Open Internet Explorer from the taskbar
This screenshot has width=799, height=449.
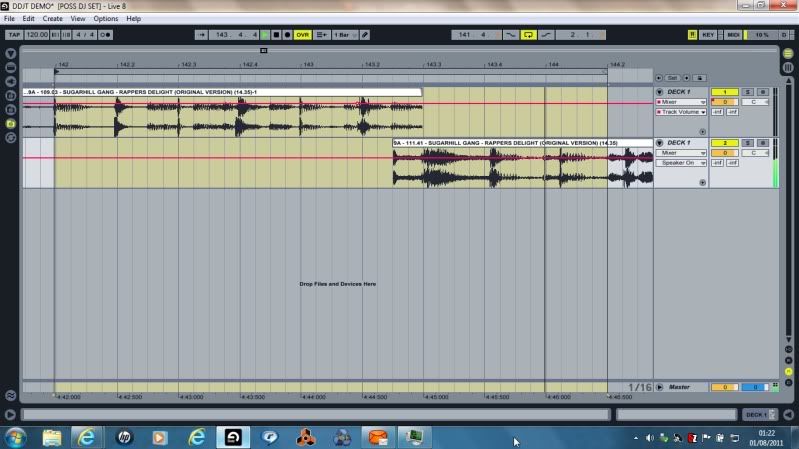tap(86, 437)
